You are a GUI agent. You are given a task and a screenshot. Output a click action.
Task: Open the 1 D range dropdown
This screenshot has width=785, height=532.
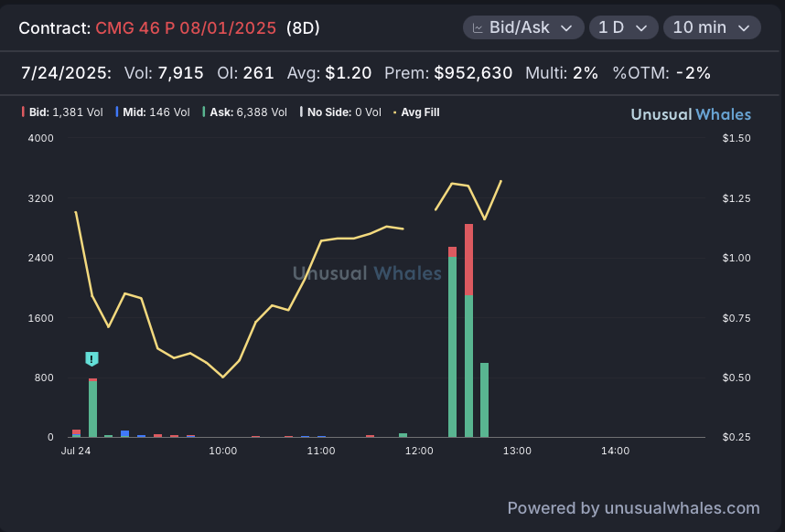click(623, 27)
